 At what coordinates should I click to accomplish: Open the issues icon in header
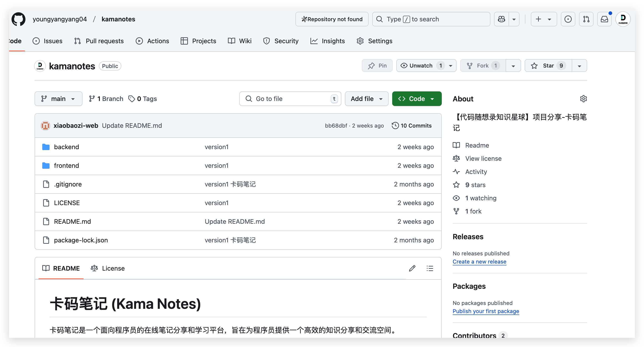(568, 19)
